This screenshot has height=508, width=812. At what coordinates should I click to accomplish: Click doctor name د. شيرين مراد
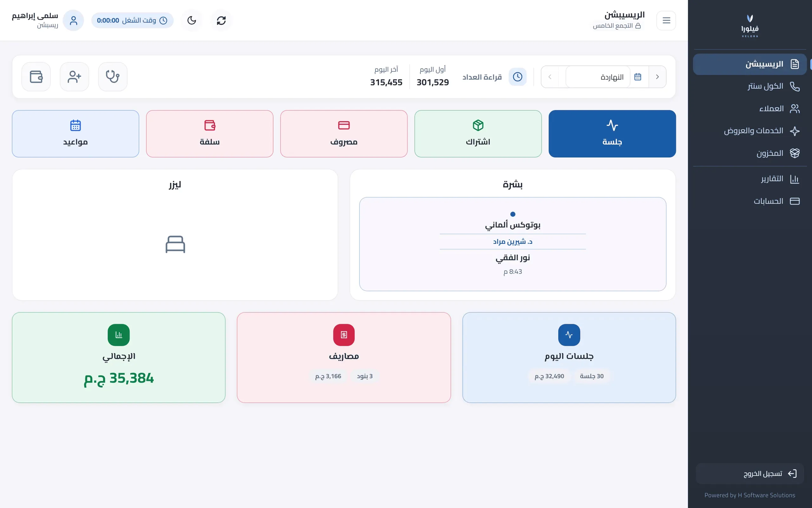[x=512, y=242]
